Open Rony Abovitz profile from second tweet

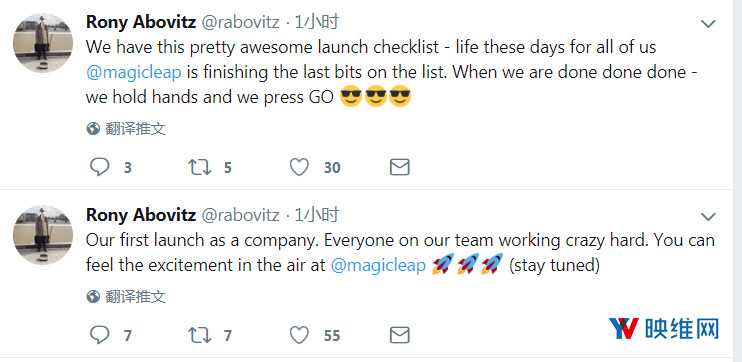[x=141, y=215]
